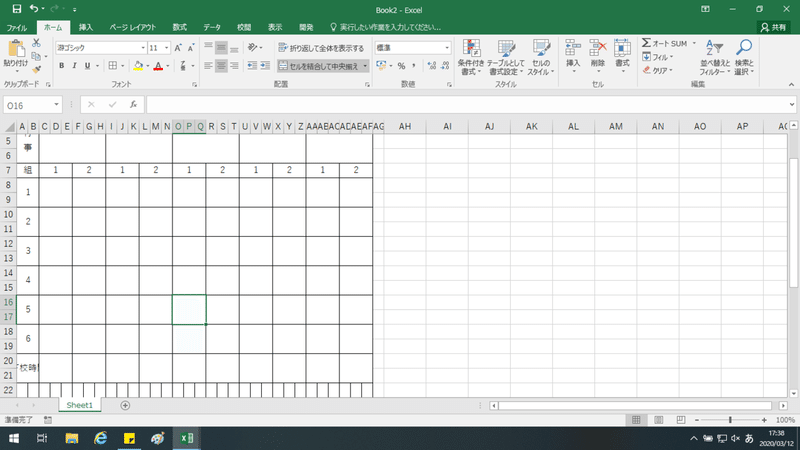
Task: Switch to the Page Layout tab
Action: point(133,28)
